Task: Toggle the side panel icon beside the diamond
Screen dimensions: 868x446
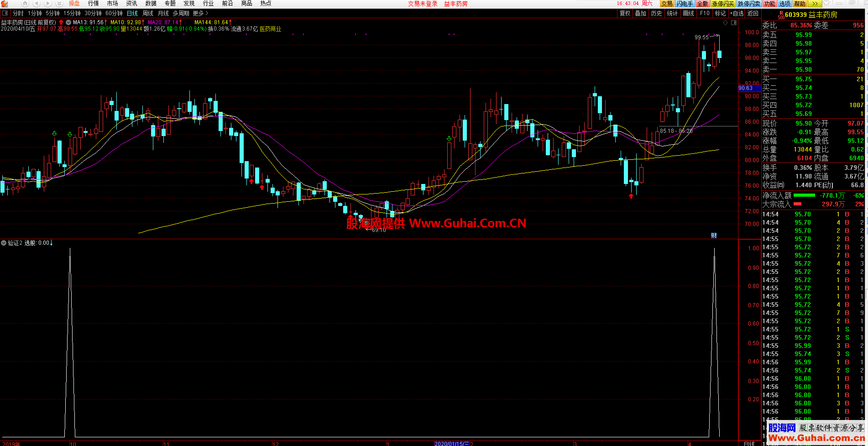Action: [734, 22]
